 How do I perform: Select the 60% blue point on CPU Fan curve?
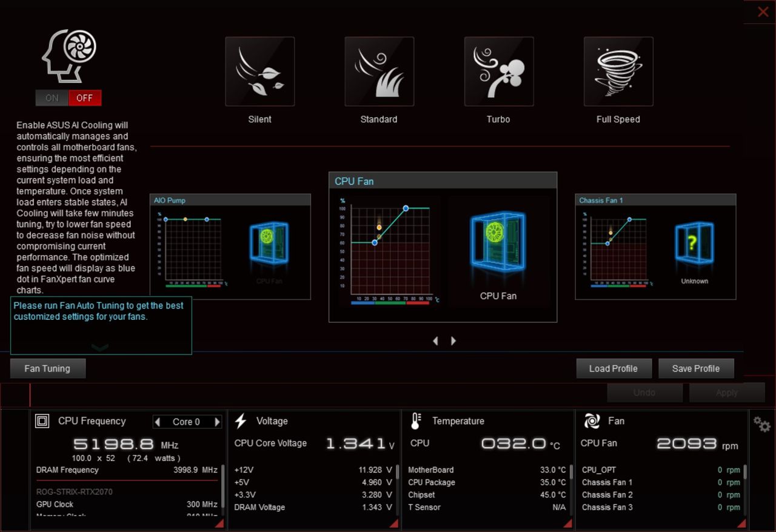pyautogui.click(x=375, y=242)
